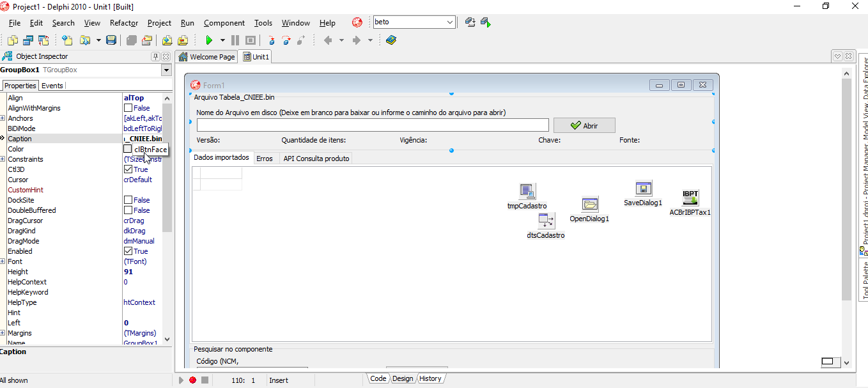
Task: Pin the Object Inspector panel
Action: [155, 56]
